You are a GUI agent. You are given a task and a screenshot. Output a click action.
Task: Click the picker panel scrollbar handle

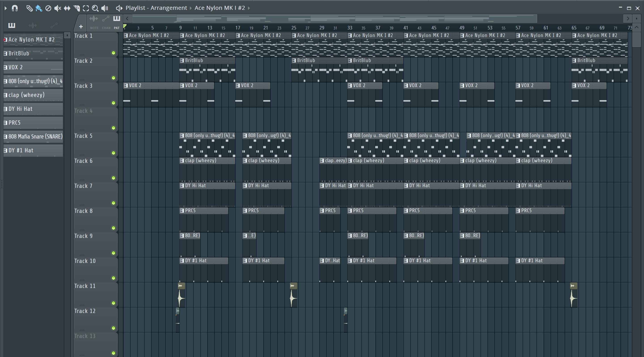coord(67,36)
